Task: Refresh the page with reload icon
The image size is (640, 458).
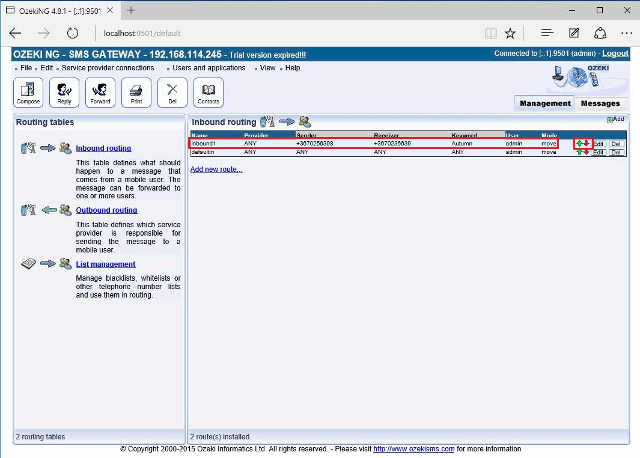Action: (72, 33)
